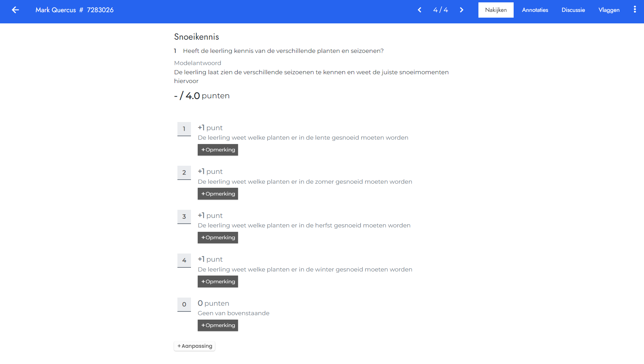
Task: Open the Annotaties tab
Action: 535,10
